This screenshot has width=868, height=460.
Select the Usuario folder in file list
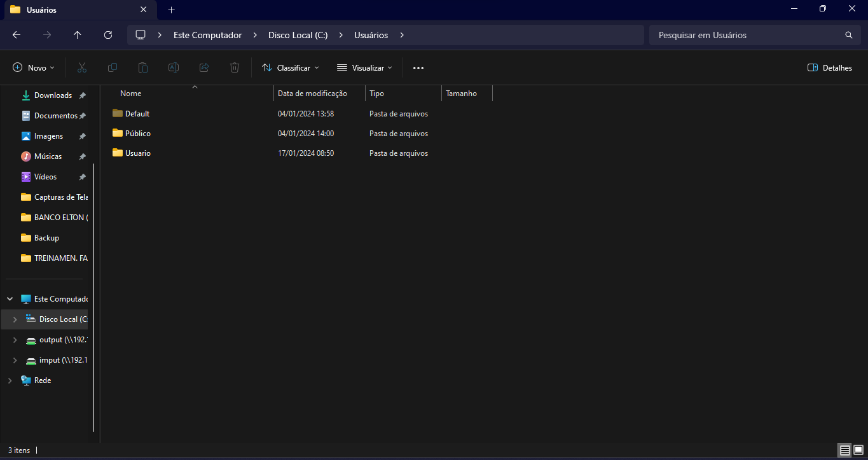pos(137,153)
